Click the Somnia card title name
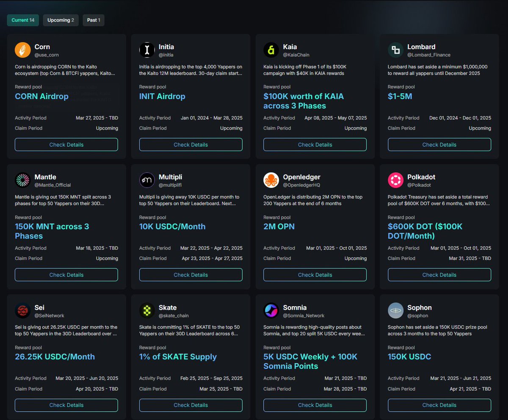 point(295,307)
